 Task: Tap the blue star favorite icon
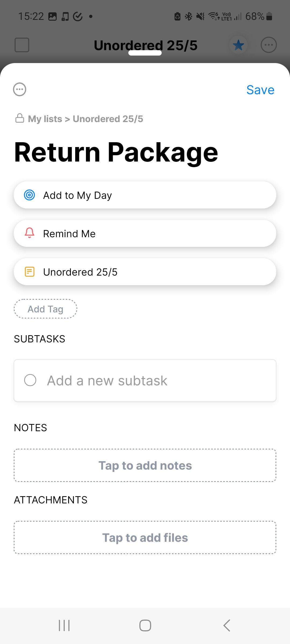[x=238, y=45]
